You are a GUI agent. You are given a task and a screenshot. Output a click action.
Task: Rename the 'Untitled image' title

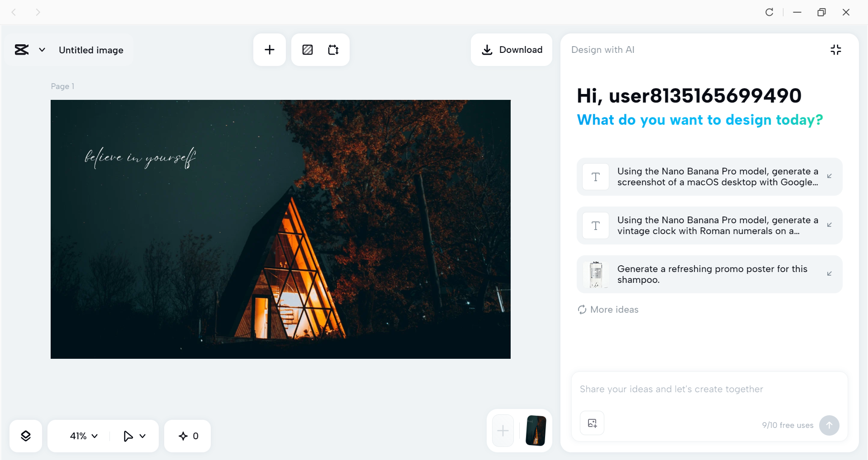(x=91, y=50)
